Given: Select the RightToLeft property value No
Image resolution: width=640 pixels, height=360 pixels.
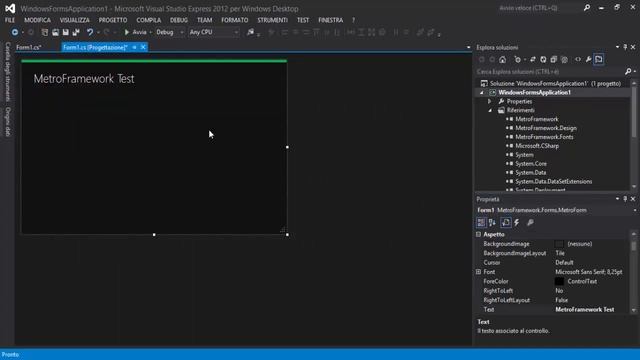Looking at the screenshot, I should 559,291.
